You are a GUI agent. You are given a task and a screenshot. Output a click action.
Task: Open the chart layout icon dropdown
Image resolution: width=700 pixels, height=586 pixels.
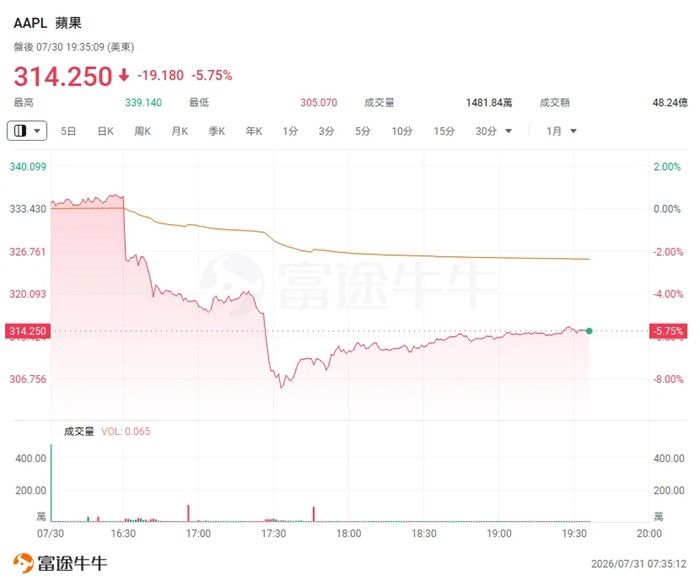(27, 131)
